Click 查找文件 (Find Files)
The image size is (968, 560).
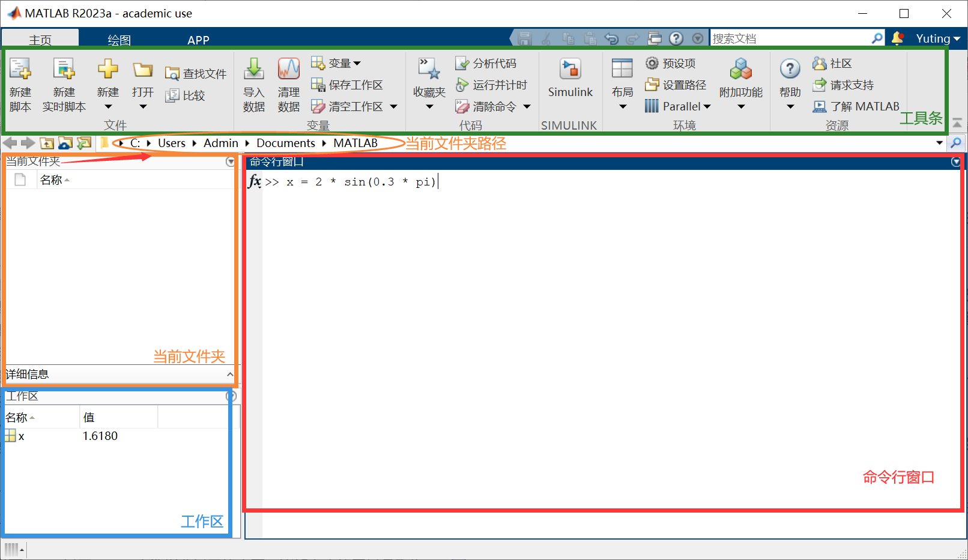point(196,74)
